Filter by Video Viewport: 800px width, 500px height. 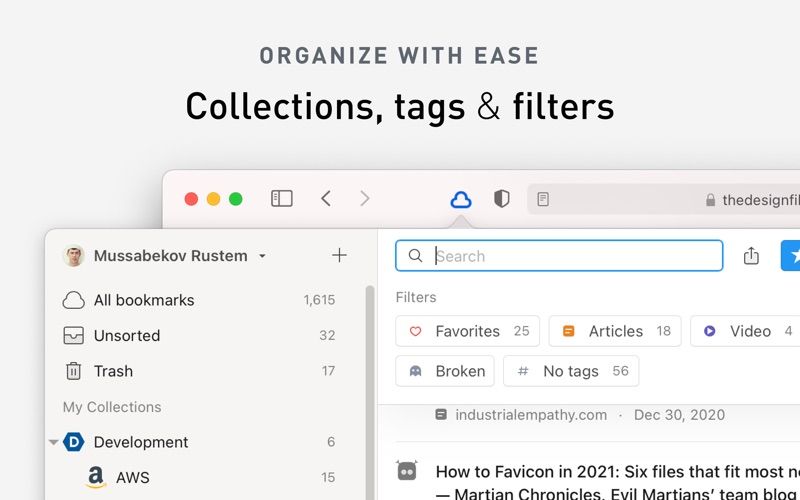[x=745, y=331]
